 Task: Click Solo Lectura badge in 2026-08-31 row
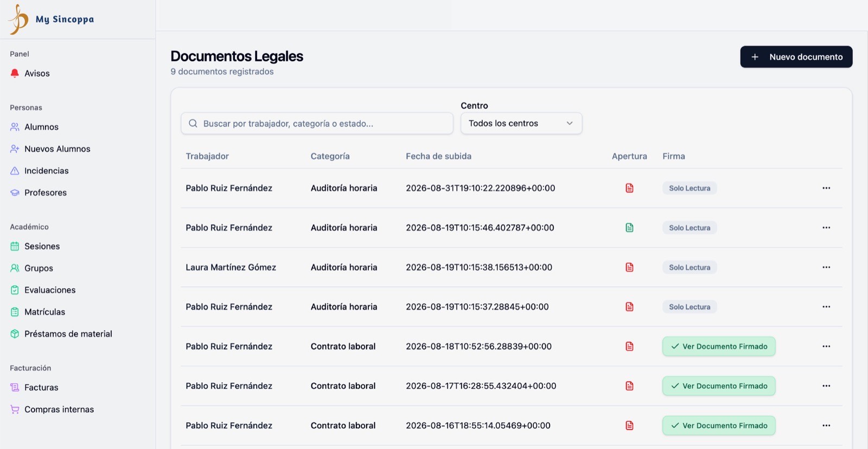click(690, 188)
